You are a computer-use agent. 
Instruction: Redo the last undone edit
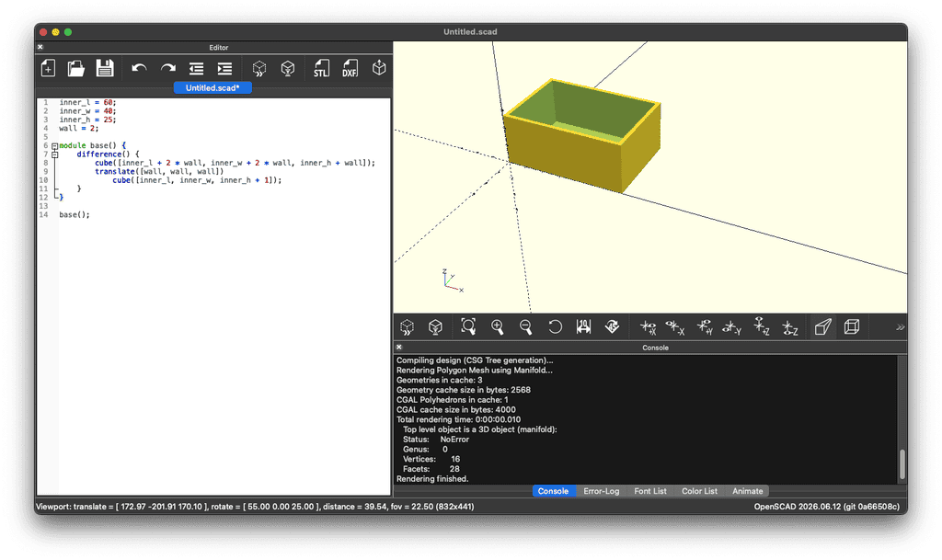point(167,68)
